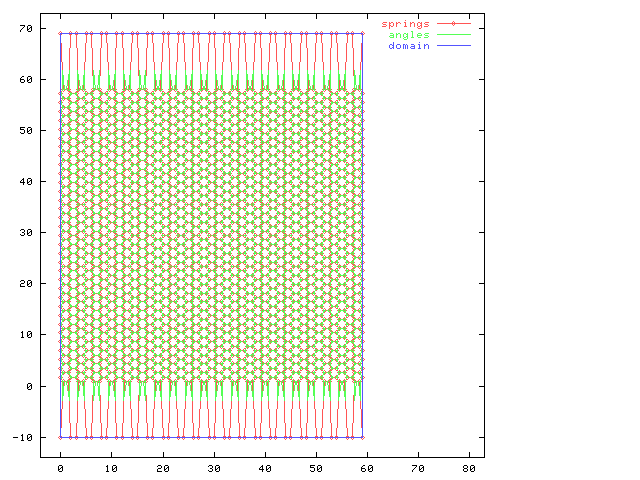640x480 pixels.
Task: Click the x-axis tick label 80
Action: coord(469,467)
